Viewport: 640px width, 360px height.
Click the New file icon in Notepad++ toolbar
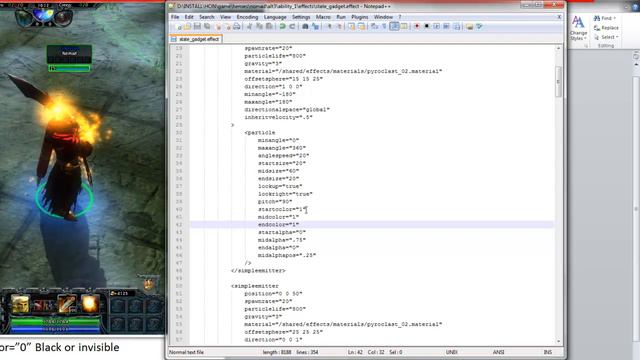(177, 27)
